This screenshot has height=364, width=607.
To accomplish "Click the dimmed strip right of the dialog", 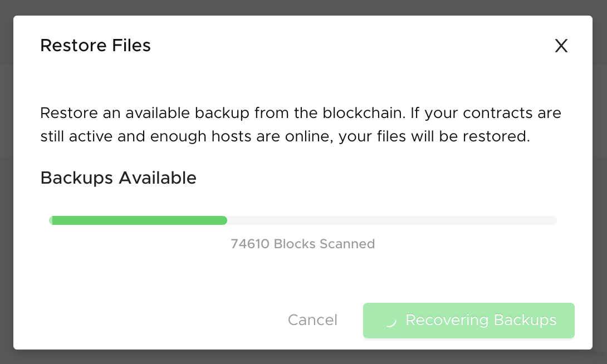I will click(x=600, y=182).
